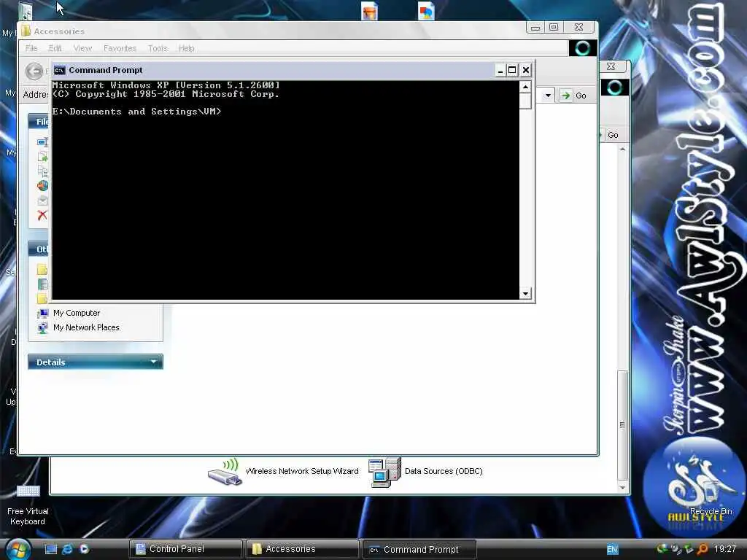Click Show Desktop quick launch icon
Image resolution: width=747 pixels, height=560 pixels.
tap(50, 549)
